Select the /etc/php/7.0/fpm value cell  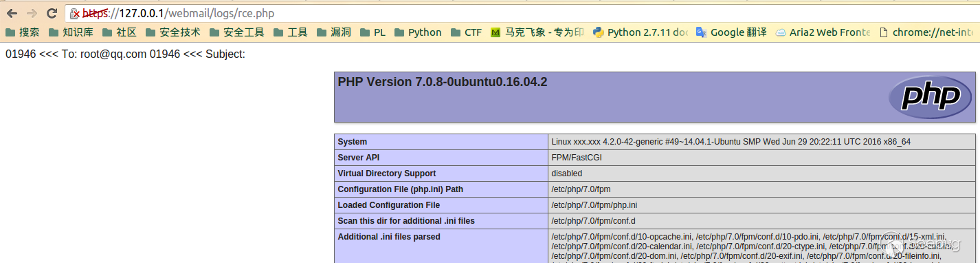pyautogui.click(x=762, y=189)
